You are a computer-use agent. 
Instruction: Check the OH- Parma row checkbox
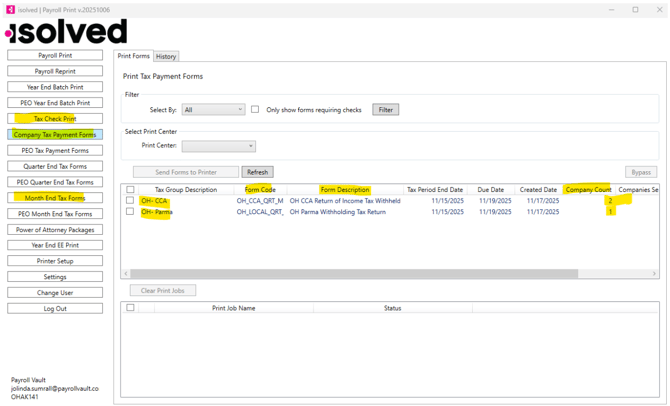point(130,211)
